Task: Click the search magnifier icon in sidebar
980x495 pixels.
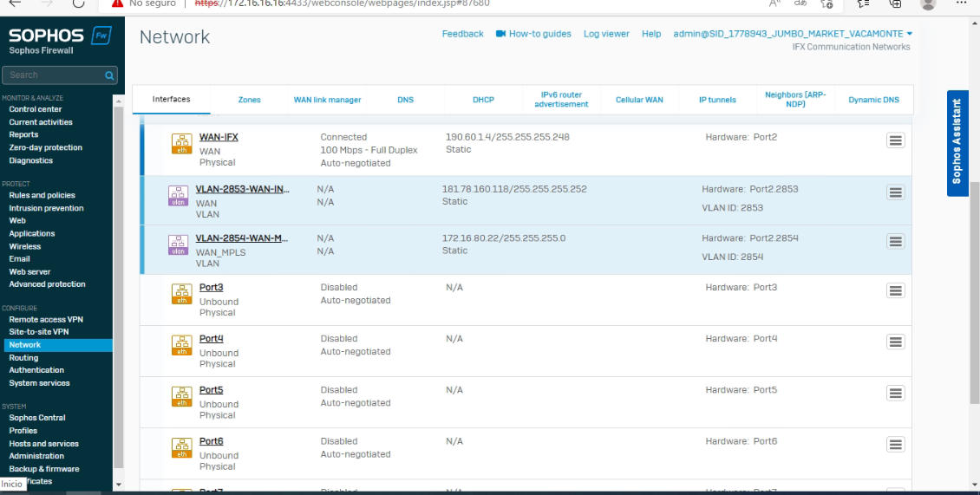Action: (x=109, y=75)
